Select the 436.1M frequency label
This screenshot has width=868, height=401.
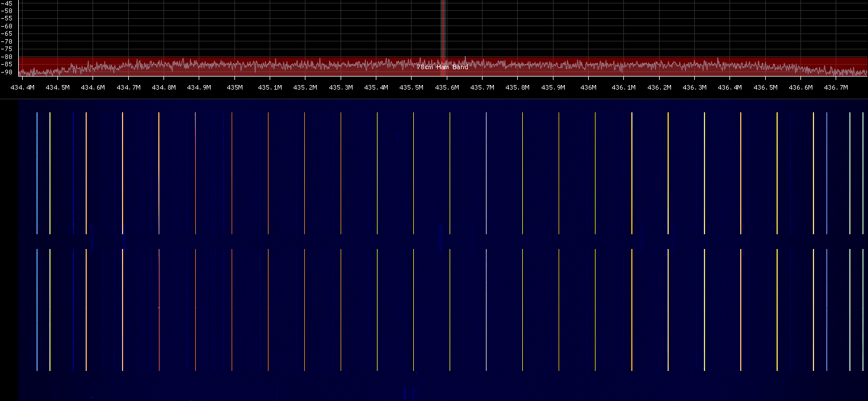[x=624, y=88]
